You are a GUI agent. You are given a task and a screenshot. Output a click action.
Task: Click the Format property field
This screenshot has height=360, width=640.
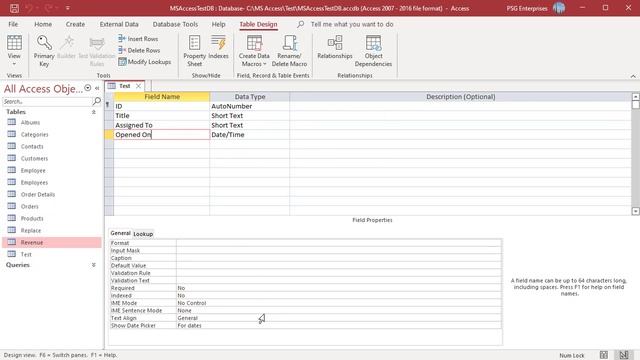click(339, 243)
